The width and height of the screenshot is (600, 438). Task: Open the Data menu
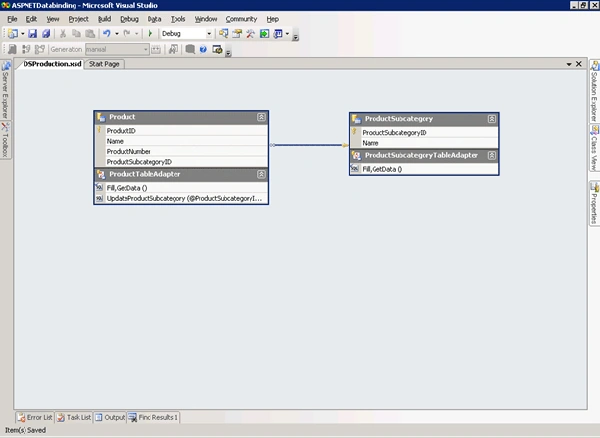tap(155, 19)
